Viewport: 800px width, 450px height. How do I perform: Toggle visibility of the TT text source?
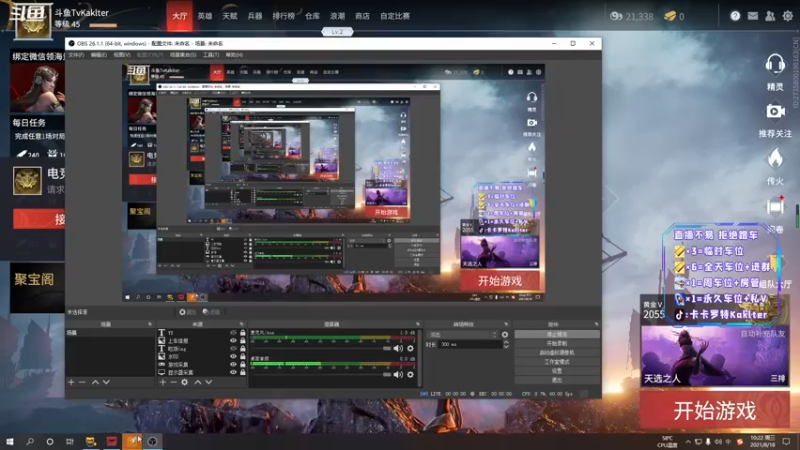tap(233, 333)
